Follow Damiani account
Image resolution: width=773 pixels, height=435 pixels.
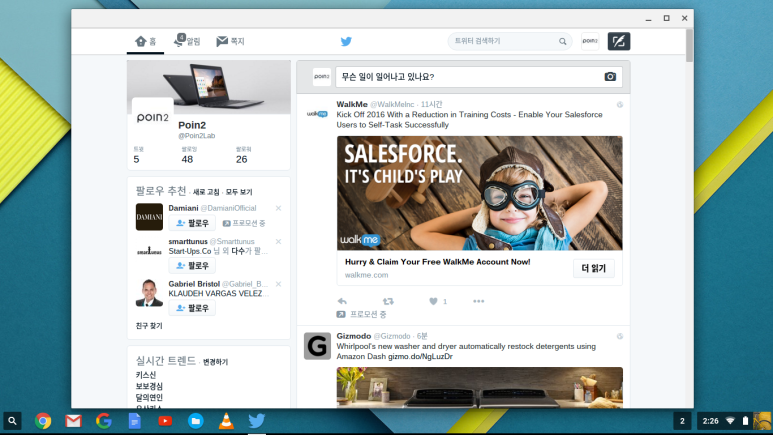click(192, 223)
